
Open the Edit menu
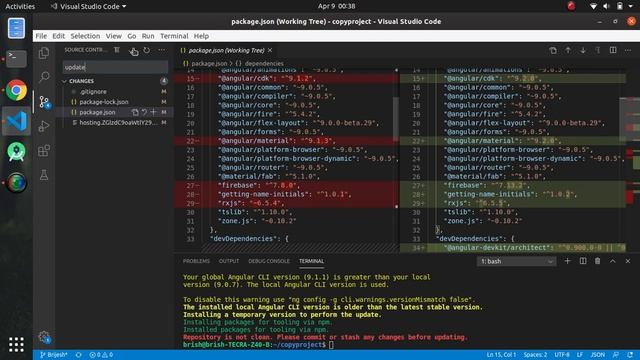tap(58, 36)
